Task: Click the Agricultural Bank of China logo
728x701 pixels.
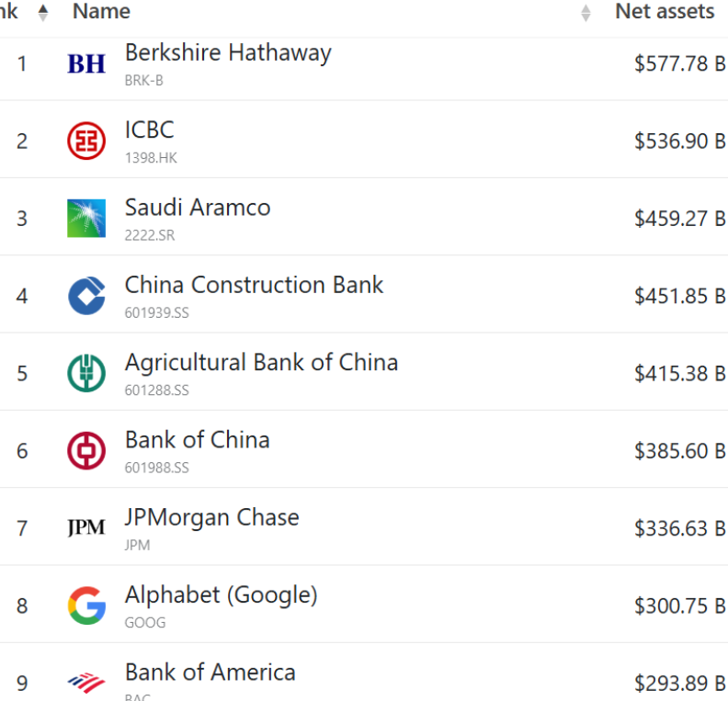Action: tap(86, 373)
